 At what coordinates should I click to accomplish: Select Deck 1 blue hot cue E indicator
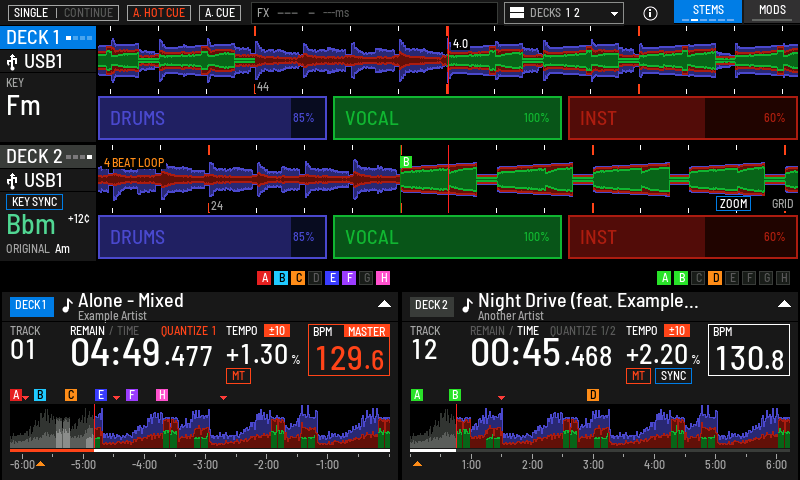coord(332,278)
